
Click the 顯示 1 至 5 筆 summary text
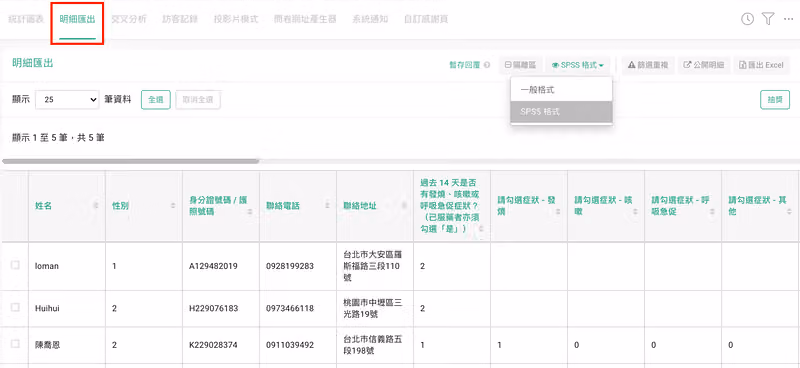[58, 138]
